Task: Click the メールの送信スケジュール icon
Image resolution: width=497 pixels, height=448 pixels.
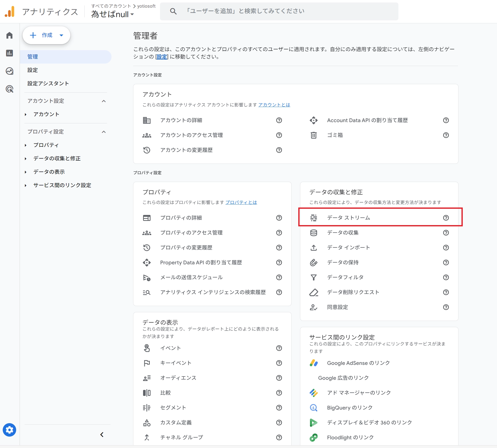Action: 147,277
